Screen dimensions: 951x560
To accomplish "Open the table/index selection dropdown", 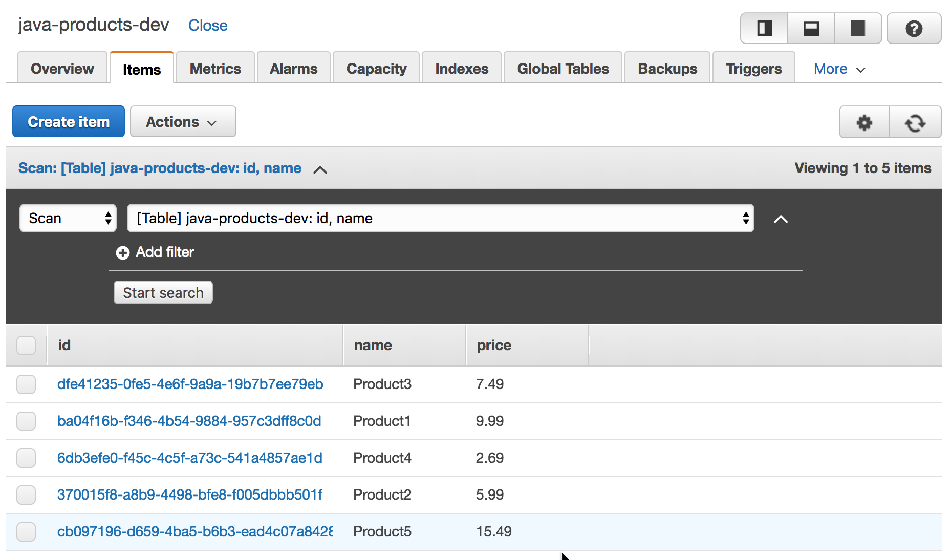I will click(x=440, y=219).
